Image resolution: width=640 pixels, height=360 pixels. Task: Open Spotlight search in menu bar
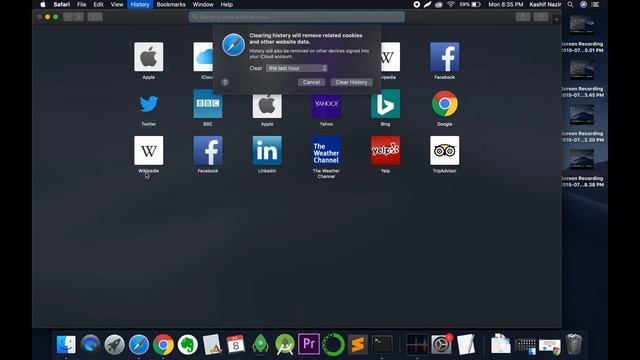point(570,4)
